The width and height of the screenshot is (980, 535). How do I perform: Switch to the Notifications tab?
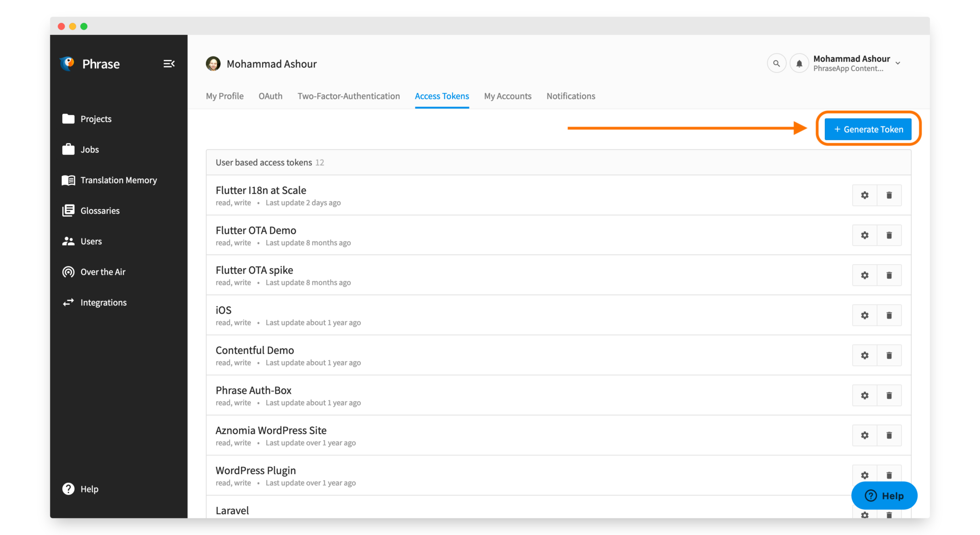(570, 96)
